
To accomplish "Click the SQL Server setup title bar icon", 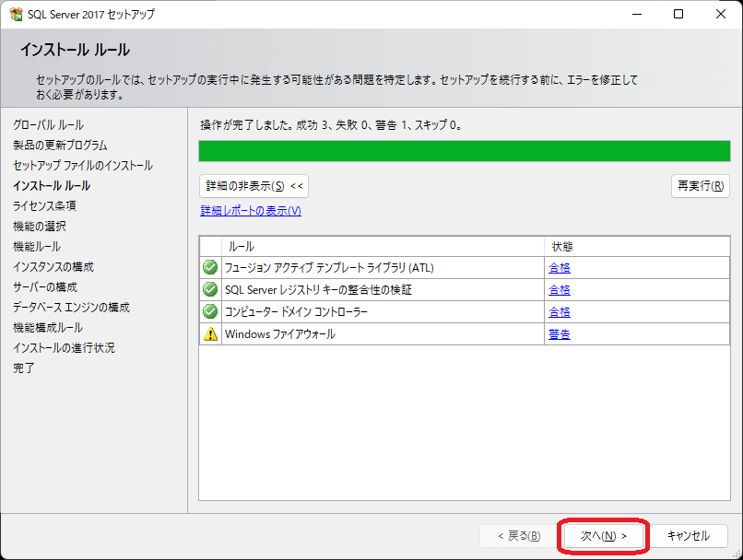I will coord(16,15).
